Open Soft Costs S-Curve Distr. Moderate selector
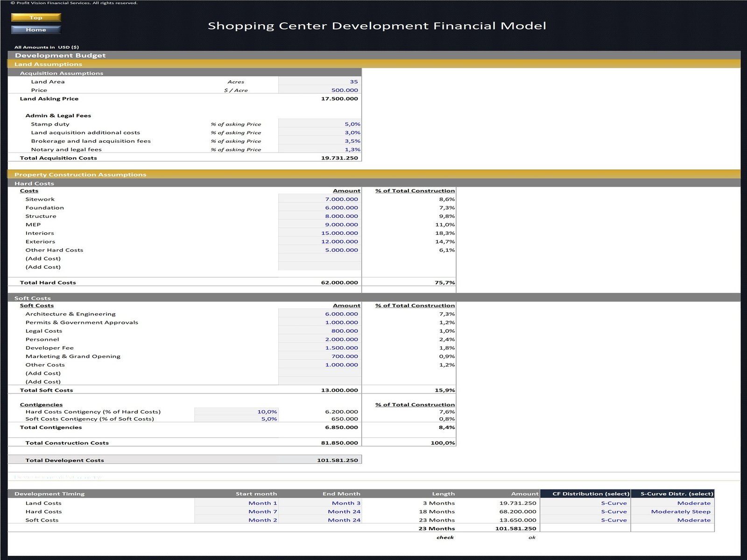The height and width of the screenshot is (560, 747). (x=672, y=520)
